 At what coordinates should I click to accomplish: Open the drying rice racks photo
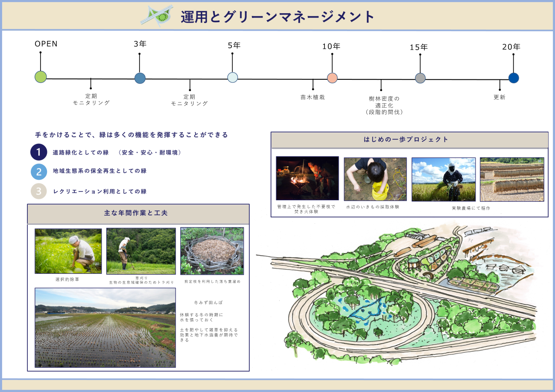(512, 179)
